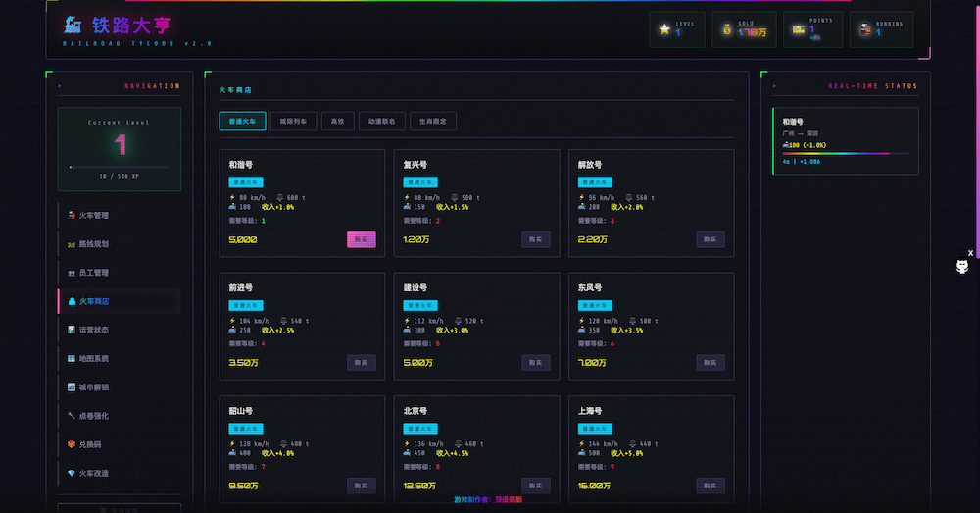Click the staff management (员工管理) icon
The width and height of the screenshot is (980, 513).
coord(72,273)
